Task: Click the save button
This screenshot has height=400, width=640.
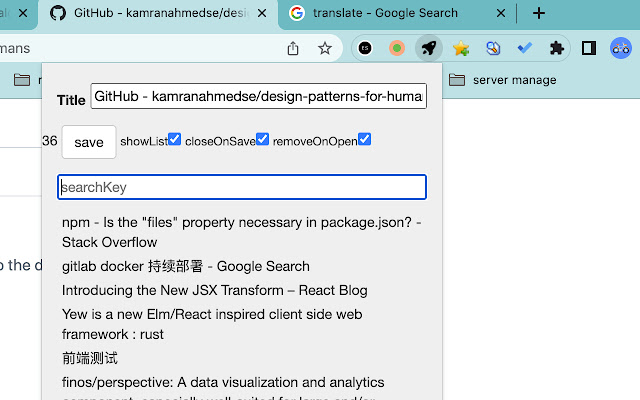Action: tap(89, 142)
